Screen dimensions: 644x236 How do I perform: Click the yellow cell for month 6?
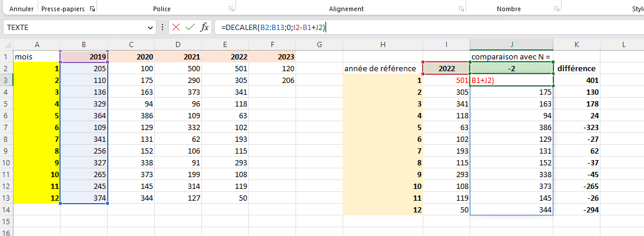click(36, 127)
